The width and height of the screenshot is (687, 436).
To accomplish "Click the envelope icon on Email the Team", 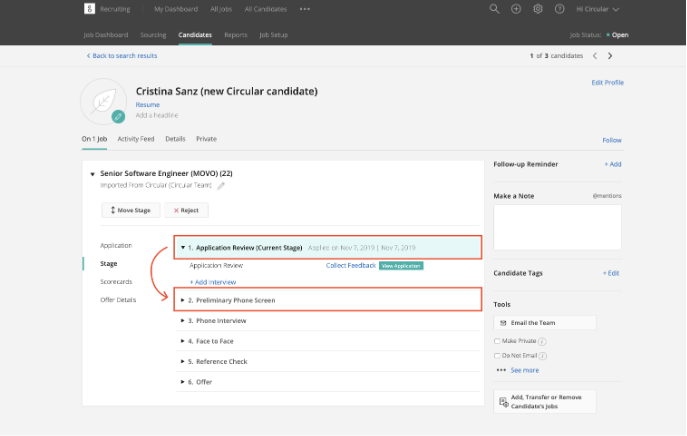I will tap(503, 323).
